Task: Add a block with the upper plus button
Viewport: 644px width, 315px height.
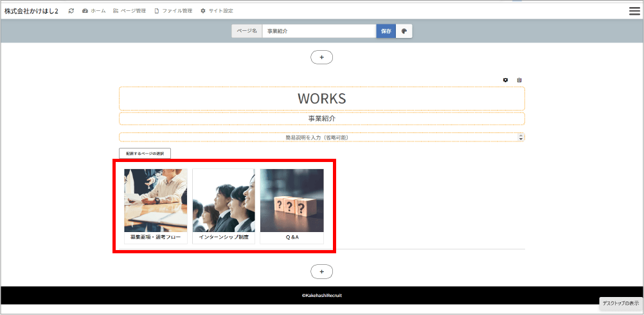Action: click(x=321, y=57)
